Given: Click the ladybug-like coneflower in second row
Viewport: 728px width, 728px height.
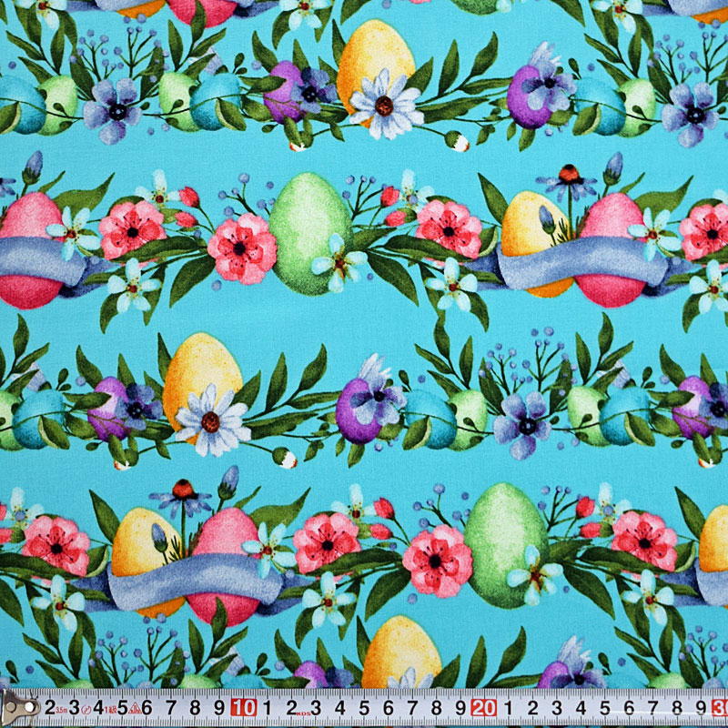Looking at the screenshot, I should point(566,177).
